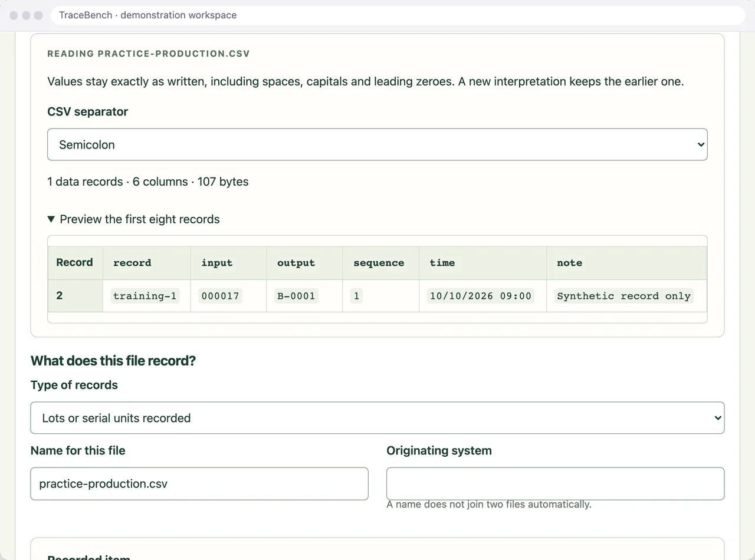Click the Name for this file field
This screenshot has width=755, height=560.
[199, 484]
